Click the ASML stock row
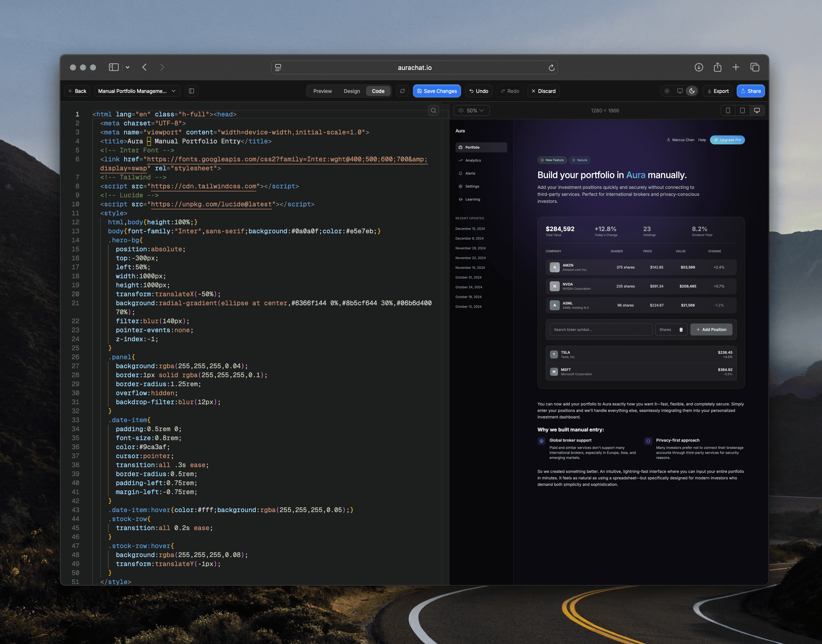 pos(641,305)
